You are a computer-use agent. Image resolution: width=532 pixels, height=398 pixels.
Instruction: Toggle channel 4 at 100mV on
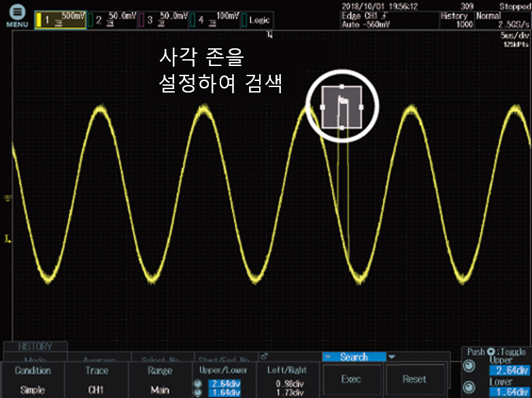[x=214, y=20]
